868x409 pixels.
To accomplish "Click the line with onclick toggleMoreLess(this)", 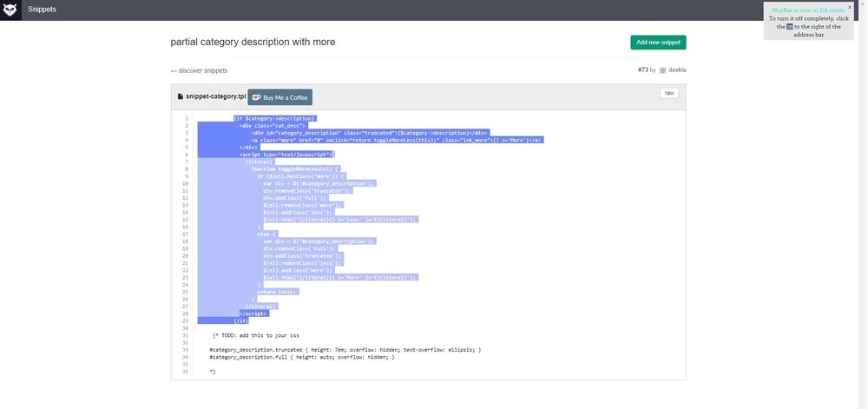I will click(398, 140).
